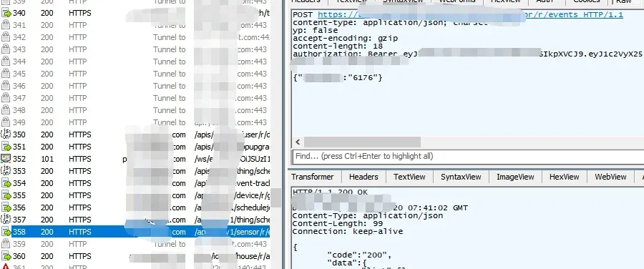Open the response Headers tab beside Transformer
This screenshot has width=644, height=269.
[x=364, y=177]
